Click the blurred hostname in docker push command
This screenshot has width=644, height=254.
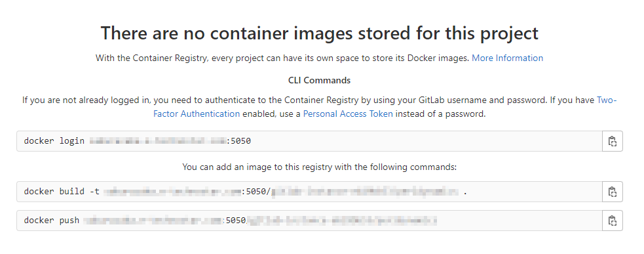click(152, 221)
